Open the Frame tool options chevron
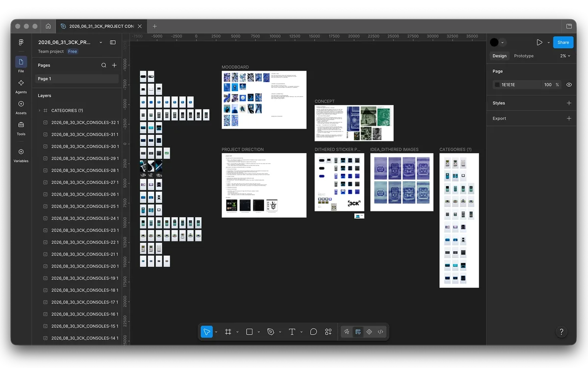 (238, 332)
